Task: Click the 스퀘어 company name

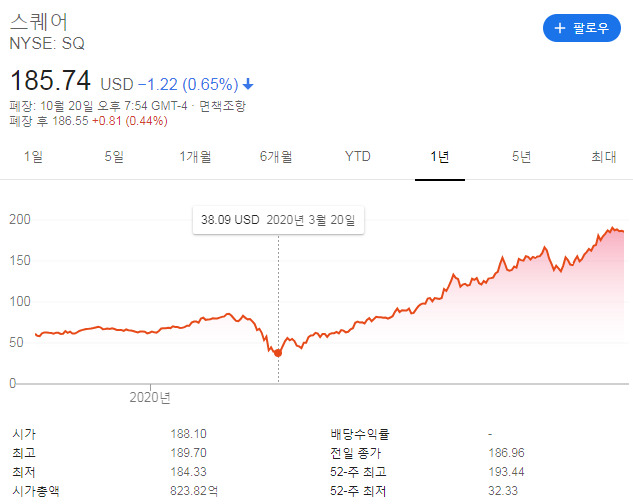Action: pos(39,21)
